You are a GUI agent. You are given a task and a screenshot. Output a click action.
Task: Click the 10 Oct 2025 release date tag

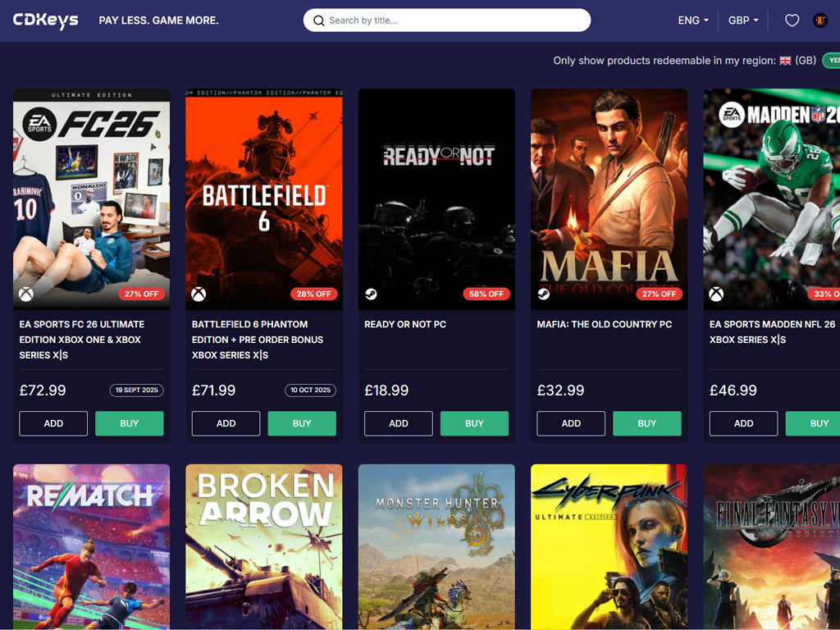[x=310, y=390]
